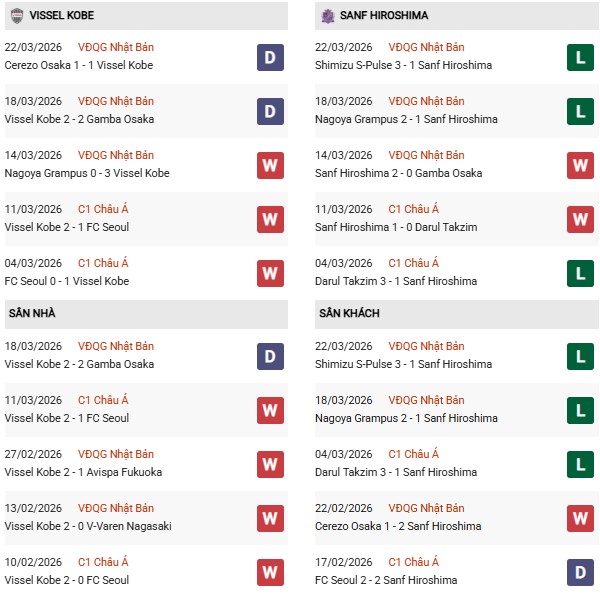Open the Vissel Kobe 2-0 FC Seoul match

(67, 580)
